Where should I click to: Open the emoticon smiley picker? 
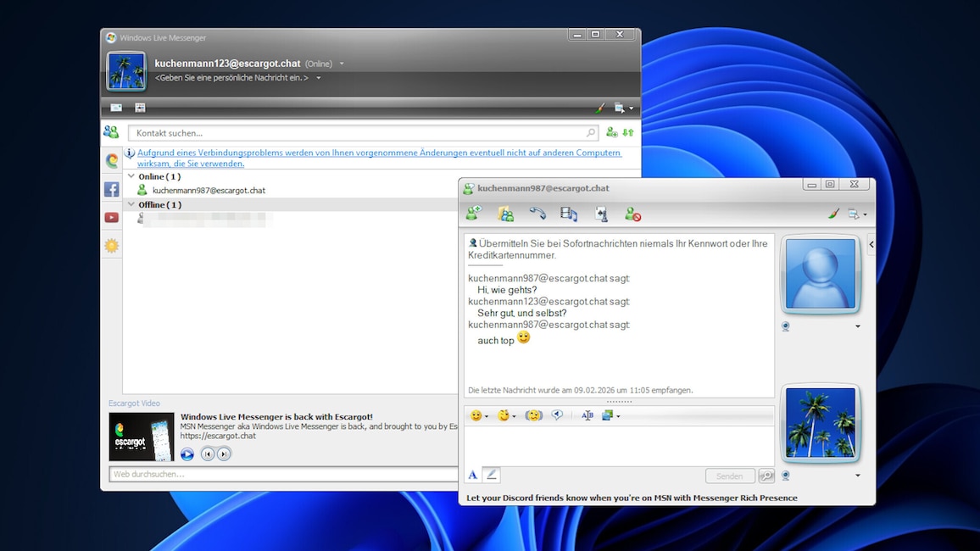click(479, 415)
